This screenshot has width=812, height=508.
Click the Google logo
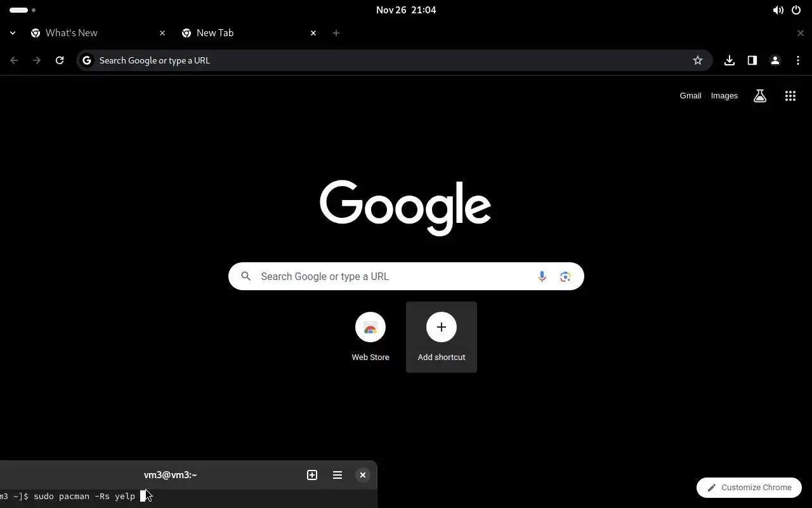(405, 208)
